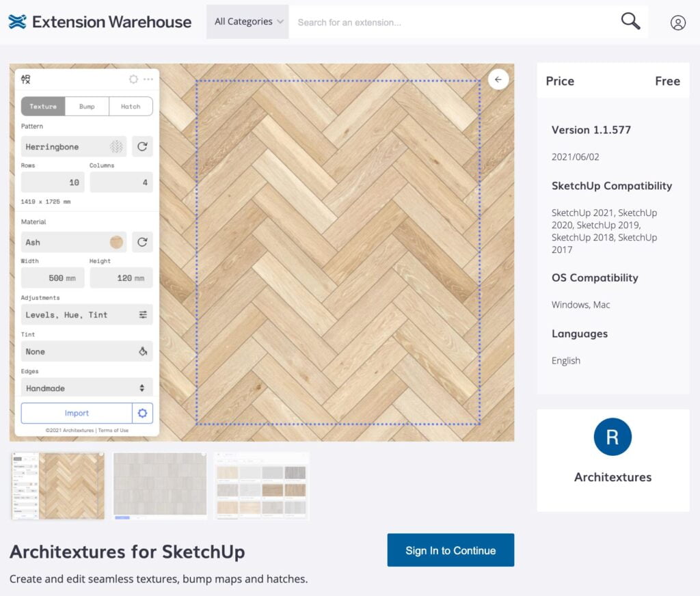
Task: Open the Handmade edges dropdown
Action: pyautogui.click(x=87, y=388)
